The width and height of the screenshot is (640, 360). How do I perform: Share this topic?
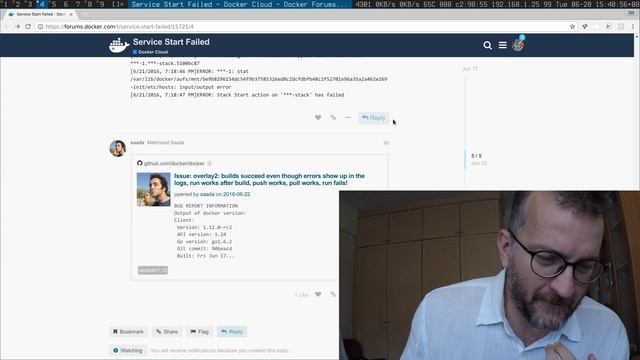pyautogui.click(x=167, y=332)
